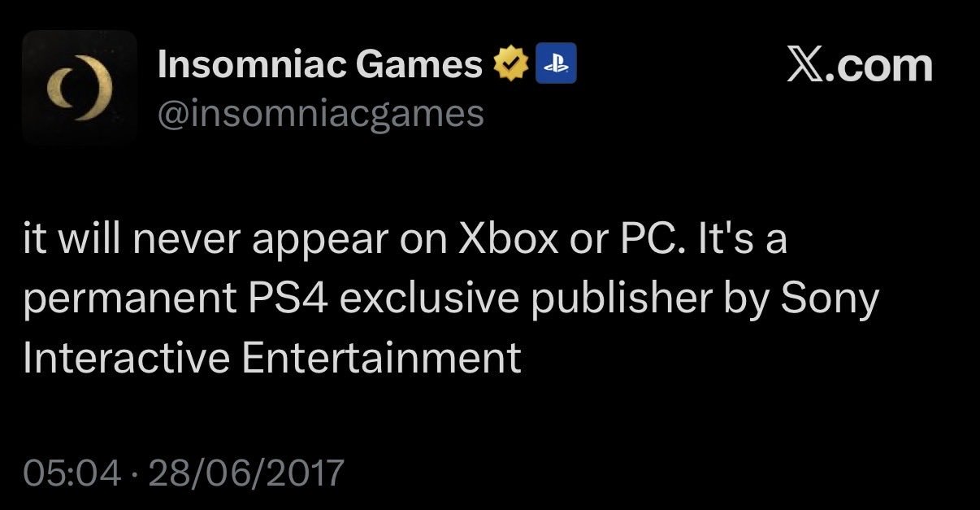Click the X logo in X.com watermark

pos(806,66)
